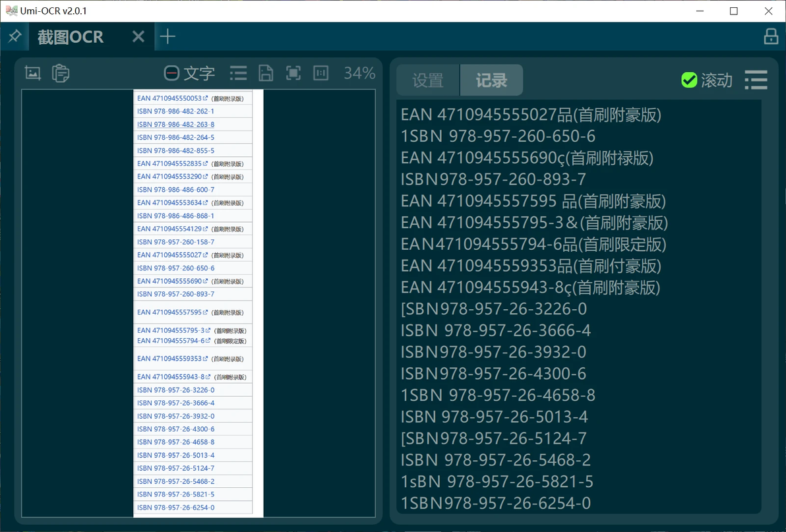This screenshot has height=532, width=786.
Task: Click result line 1sBN 978-957-26-5821-5
Action: coord(497,481)
